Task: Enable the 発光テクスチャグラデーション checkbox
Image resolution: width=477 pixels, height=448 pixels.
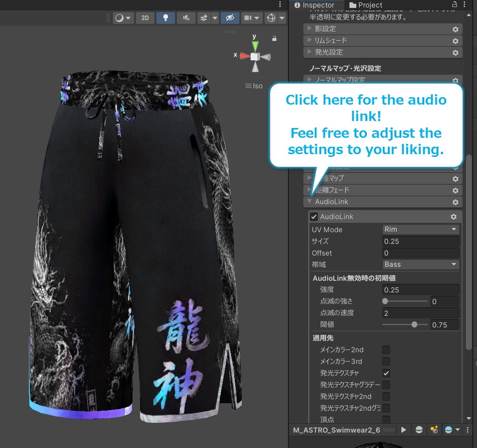Action: [386, 385]
